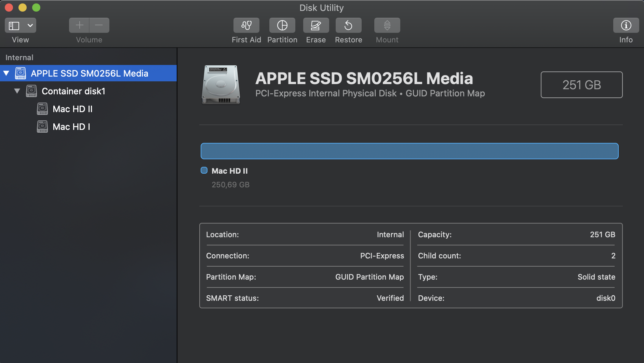Select APPLE SSD SM0256L Media sidebar row
The width and height of the screenshot is (644, 363).
click(89, 73)
